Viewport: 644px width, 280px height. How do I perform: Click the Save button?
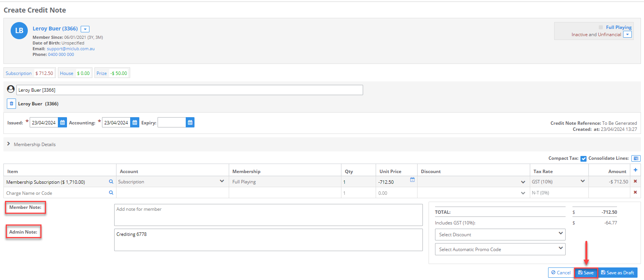[x=586, y=272]
